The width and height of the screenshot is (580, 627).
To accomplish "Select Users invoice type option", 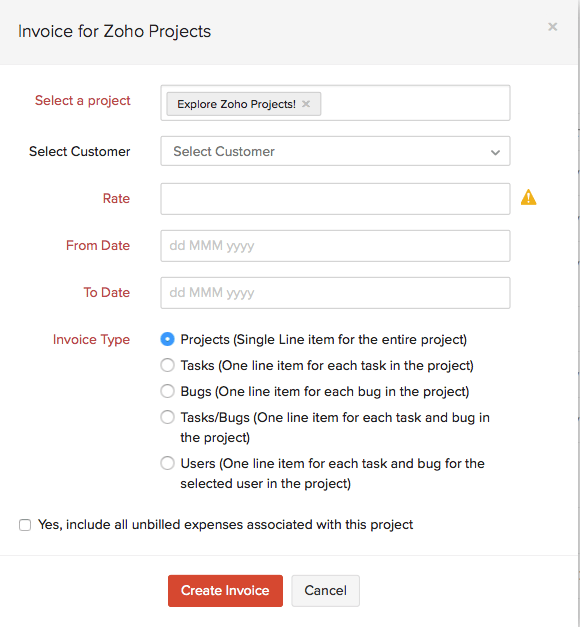I will (167, 463).
